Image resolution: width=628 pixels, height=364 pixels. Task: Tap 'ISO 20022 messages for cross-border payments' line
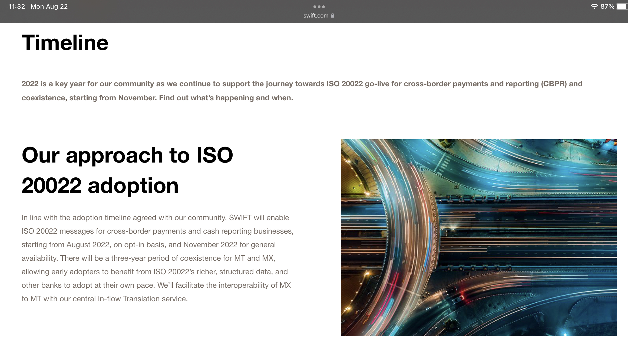click(158, 231)
